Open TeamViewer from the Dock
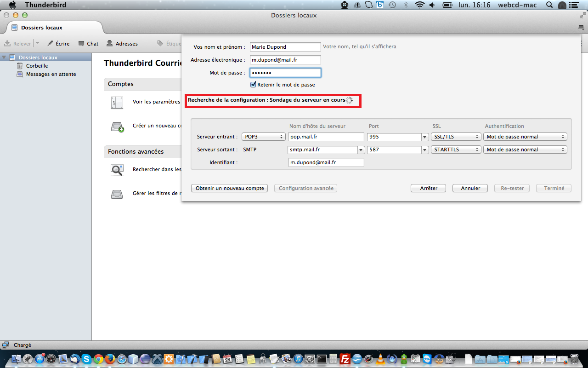 pyautogui.click(x=427, y=359)
